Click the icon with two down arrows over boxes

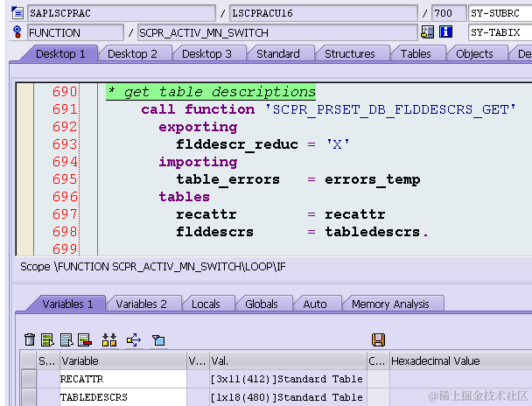[x=109, y=339]
